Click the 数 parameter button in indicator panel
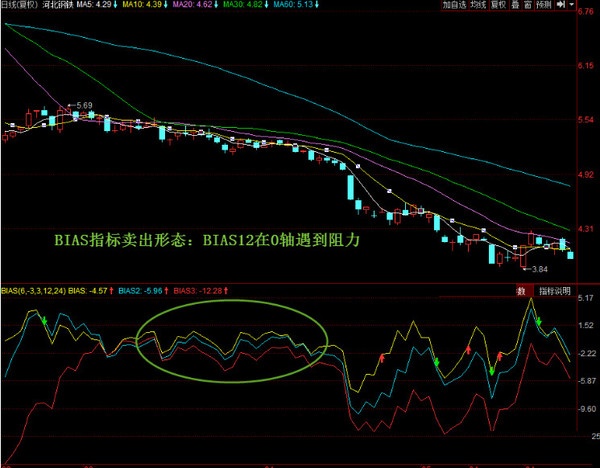 tap(522, 291)
